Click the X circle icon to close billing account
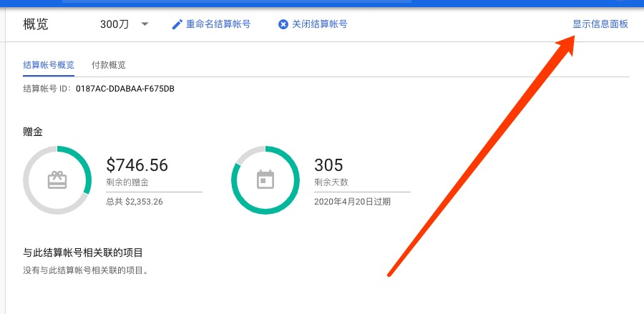 click(283, 24)
